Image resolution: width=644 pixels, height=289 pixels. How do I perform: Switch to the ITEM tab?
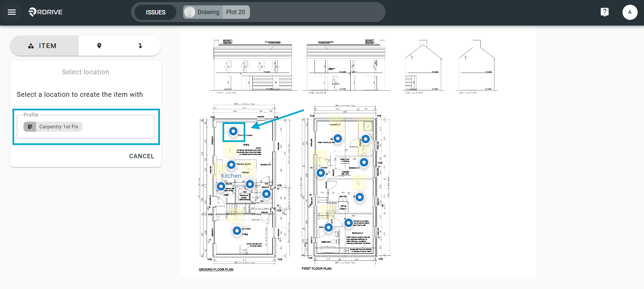(x=44, y=46)
